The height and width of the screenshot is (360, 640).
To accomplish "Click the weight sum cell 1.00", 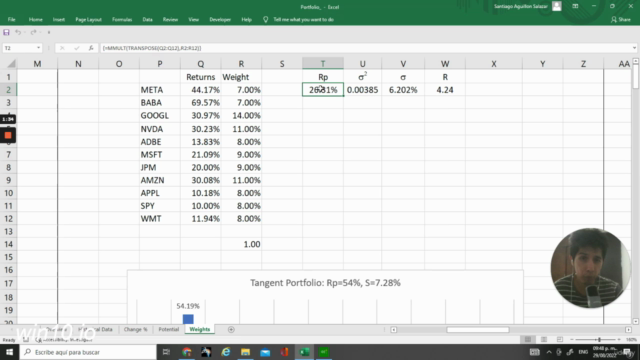I will (241, 244).
